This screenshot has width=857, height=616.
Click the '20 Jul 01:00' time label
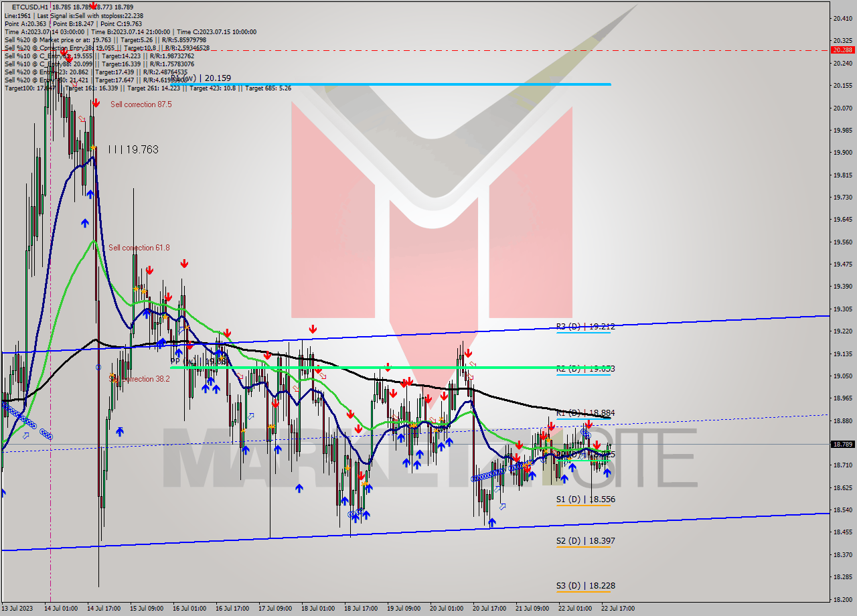click(446, 609)
